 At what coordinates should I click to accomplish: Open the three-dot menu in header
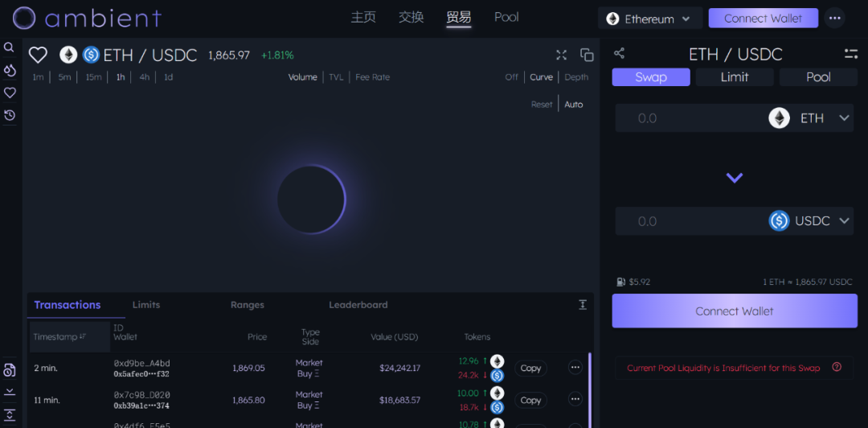point(835,18)
